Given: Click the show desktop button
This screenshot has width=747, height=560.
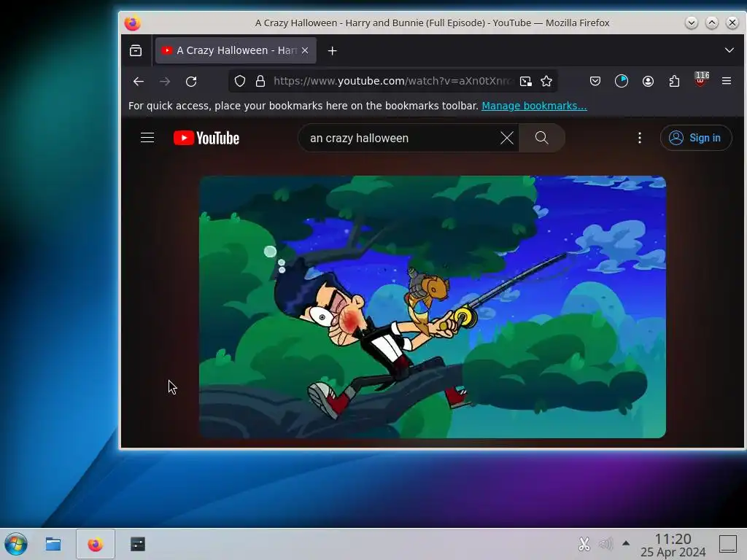Looking at the screenshot, I should (x=728, y=544).
